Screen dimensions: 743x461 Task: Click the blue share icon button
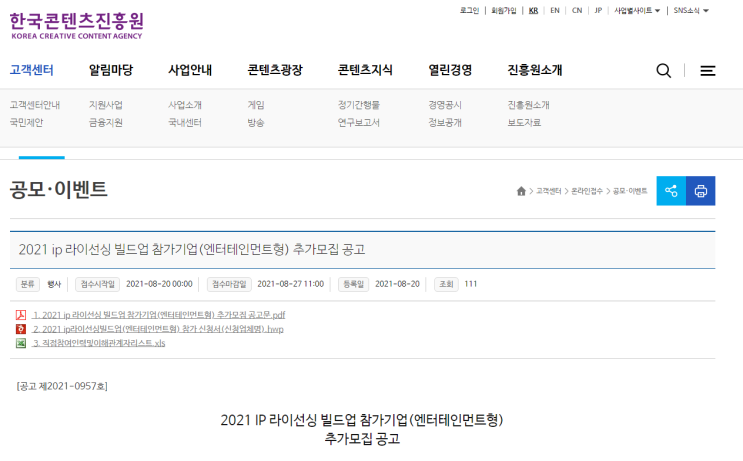[x=671, y=191]
